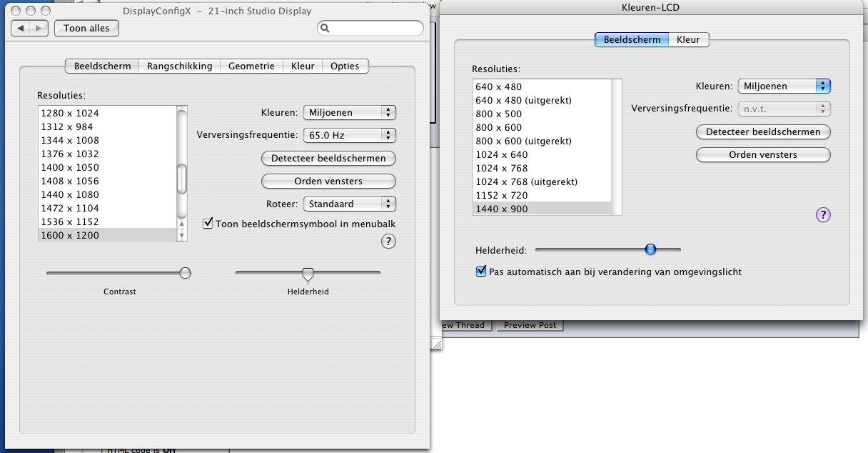Screen dimensions: 868x453
Task: Select 1024 x 768 (uitgerekt) resolution
Action: (542, 181)
